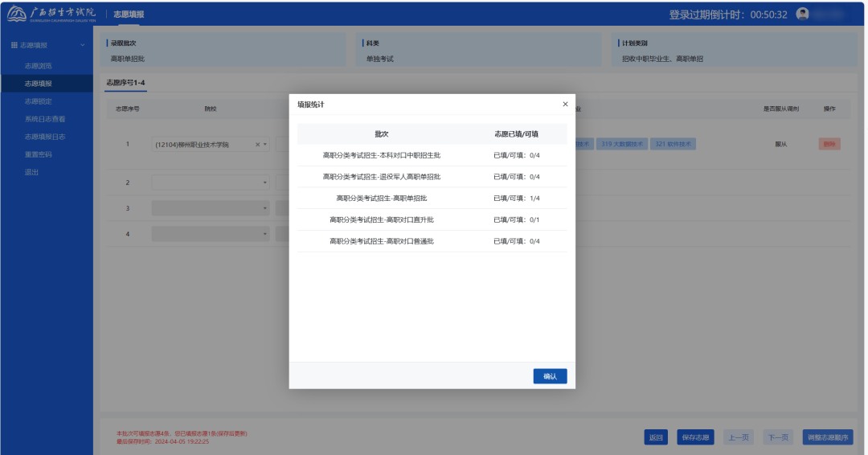Click the grid icon beside 志愿填报 menu

14,46
